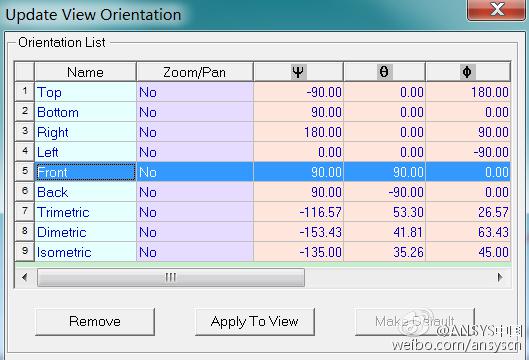Viewport: 529px width, 360px height.
Task: Click Zoom/Pan No cell for Right
Action: pyautogui.click(x=195, y=132)
